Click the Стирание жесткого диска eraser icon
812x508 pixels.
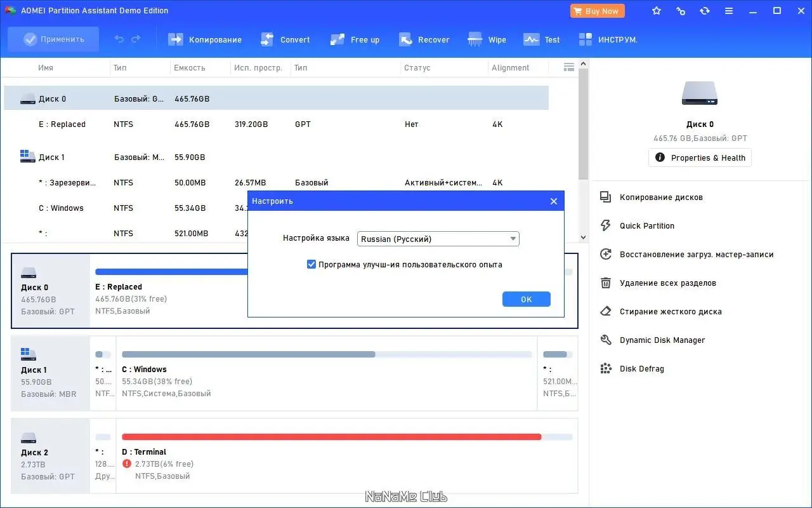[x=606, y=312]
